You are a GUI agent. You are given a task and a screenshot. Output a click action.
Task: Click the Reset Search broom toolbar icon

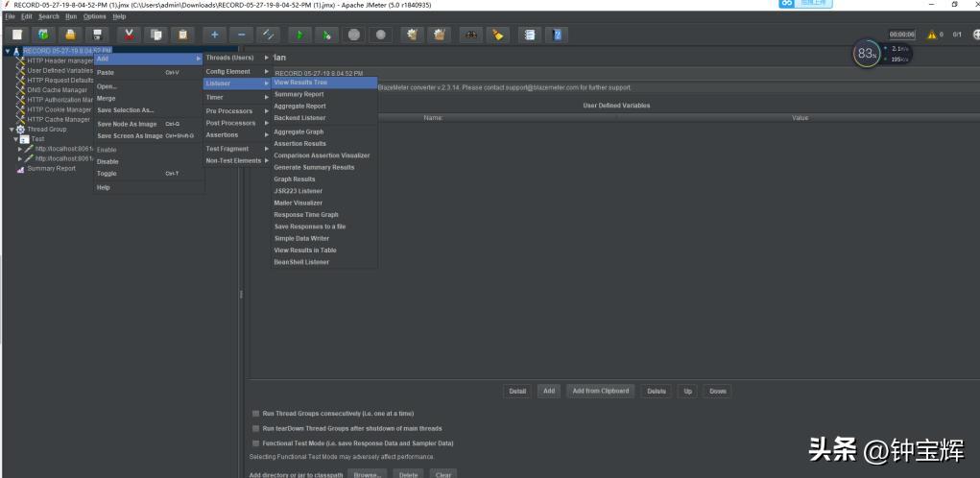coord(498,35)
